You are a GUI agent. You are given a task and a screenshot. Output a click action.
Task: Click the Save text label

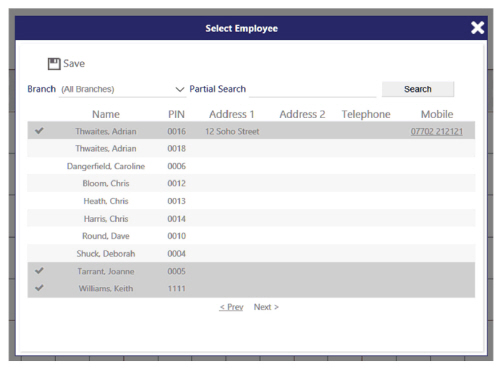[74, 63]
